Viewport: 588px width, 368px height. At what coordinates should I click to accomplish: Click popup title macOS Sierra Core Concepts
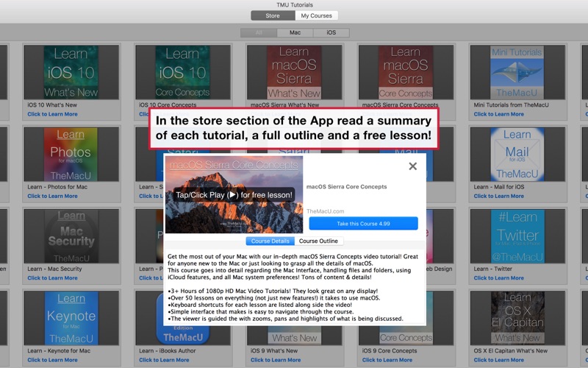point(346,187)
